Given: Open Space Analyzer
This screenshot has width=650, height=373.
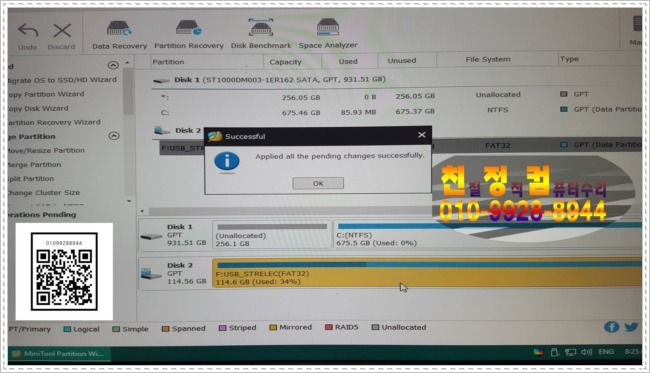Looking at the screenshot, I should [x=327, y=34].
